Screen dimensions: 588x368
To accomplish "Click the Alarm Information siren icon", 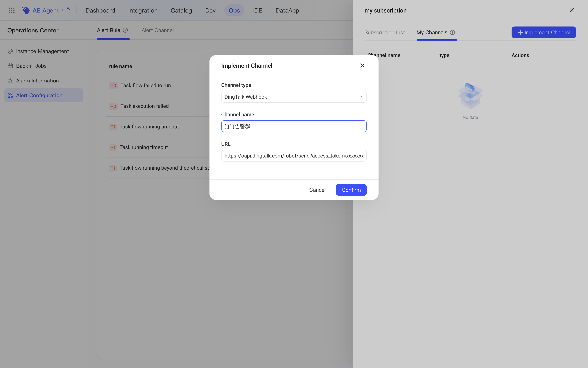I will [x=10, y=81].
